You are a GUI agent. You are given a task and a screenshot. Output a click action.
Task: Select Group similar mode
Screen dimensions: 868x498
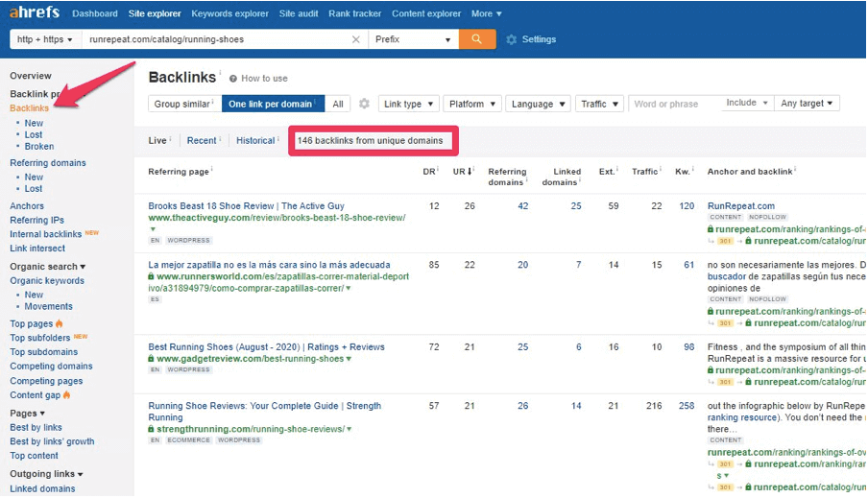(x=184, y=104)
